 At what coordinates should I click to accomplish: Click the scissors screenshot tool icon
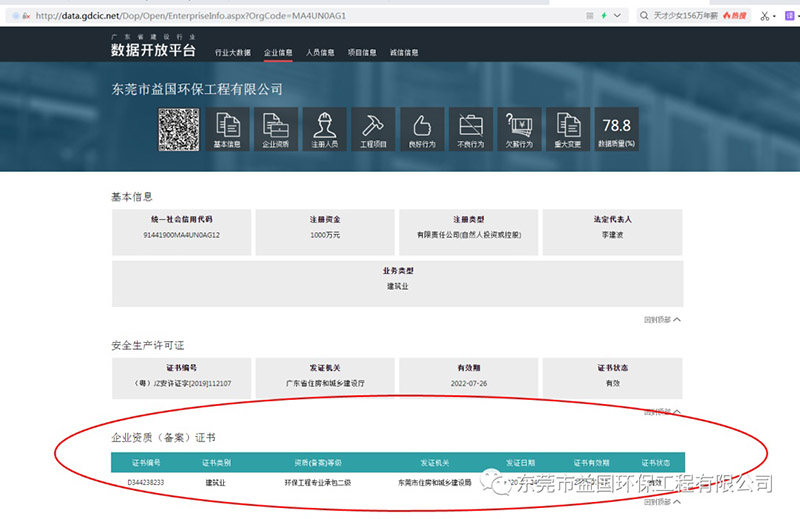coord(764,16)
